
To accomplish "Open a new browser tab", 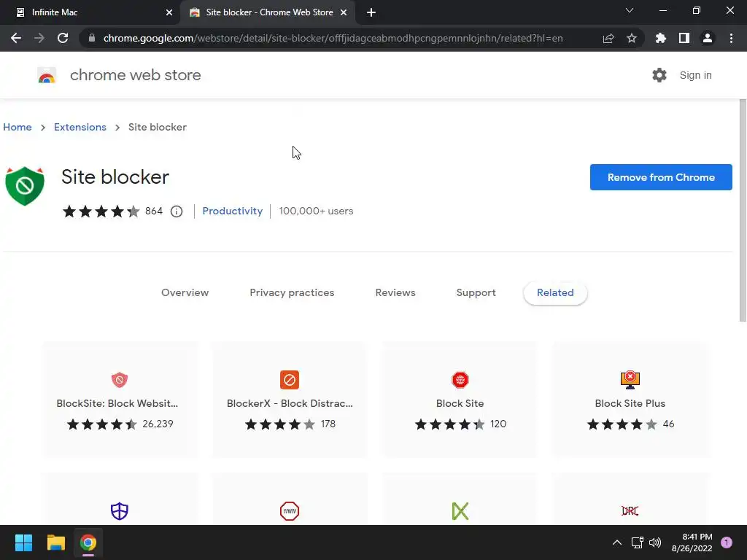I will pos(371,12).
